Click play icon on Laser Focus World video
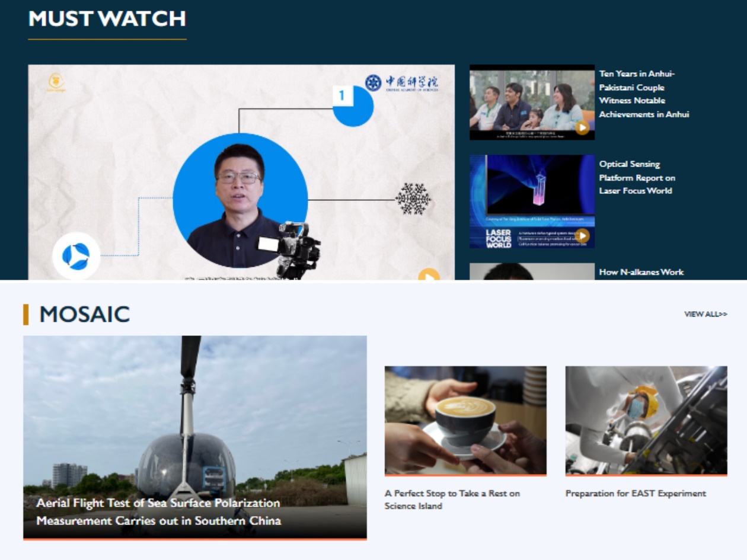Image resolution: width=747 pixels, height=560 pixels. tap(583, 235)
